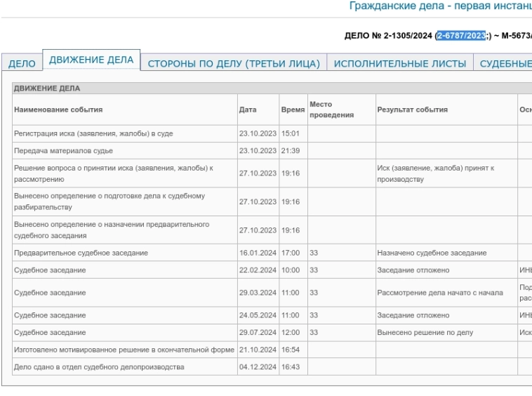532x396 pixels.
Task: Click the Гражданские дела page heading
Action: pos(440,6)
